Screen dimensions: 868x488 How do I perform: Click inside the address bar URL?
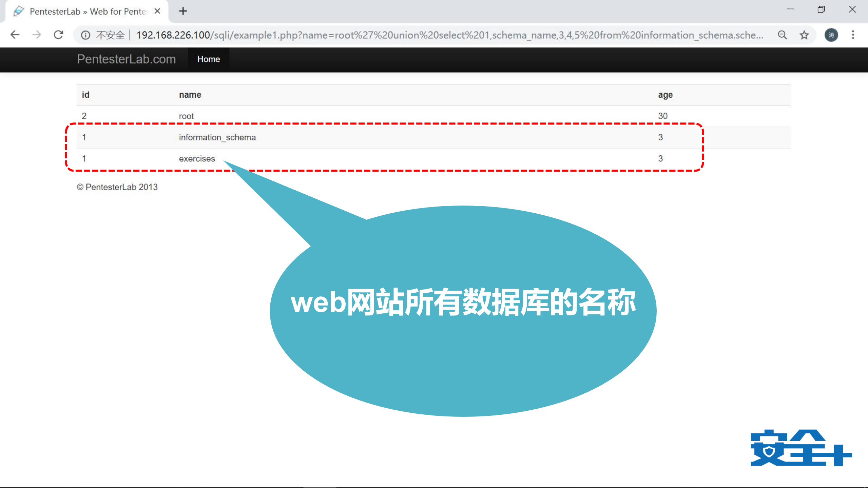[407, 35]
